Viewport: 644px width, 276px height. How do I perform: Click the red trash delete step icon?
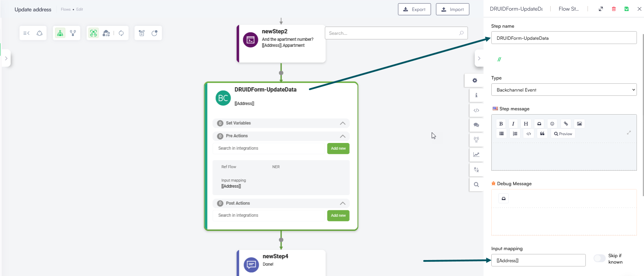613,9
